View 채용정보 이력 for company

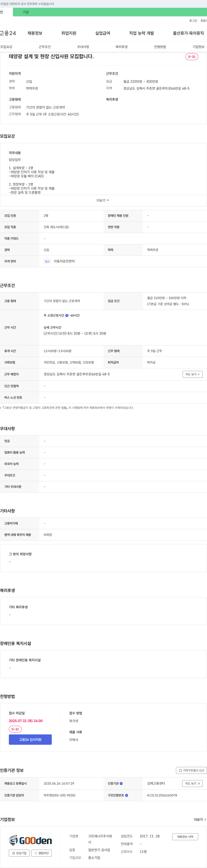coord(185,837)
